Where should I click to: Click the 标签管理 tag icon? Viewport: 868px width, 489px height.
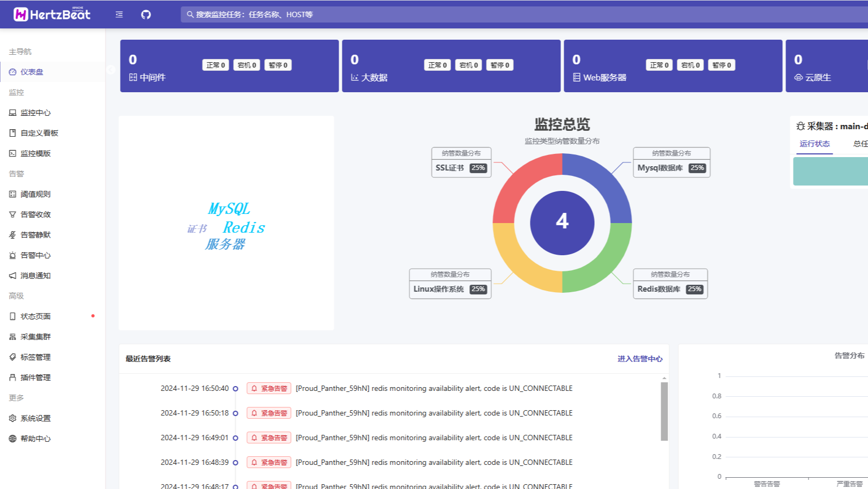tap(12, 357)
